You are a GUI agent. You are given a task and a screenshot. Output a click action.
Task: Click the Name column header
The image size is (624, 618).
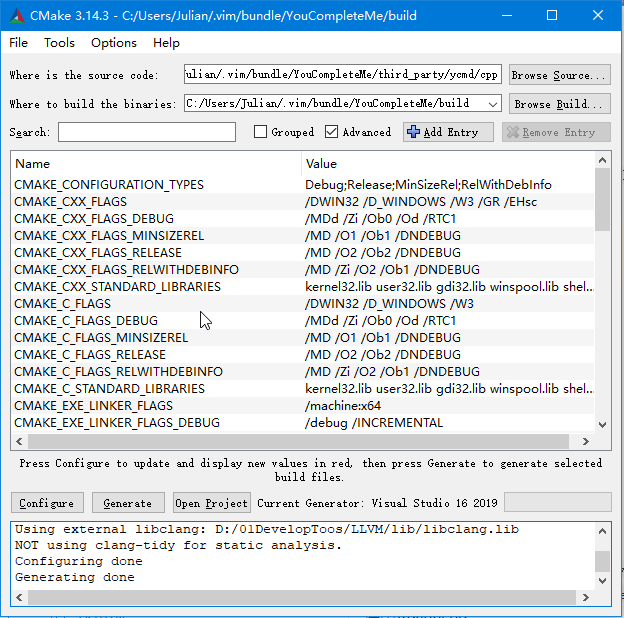(x=156, y=164)
